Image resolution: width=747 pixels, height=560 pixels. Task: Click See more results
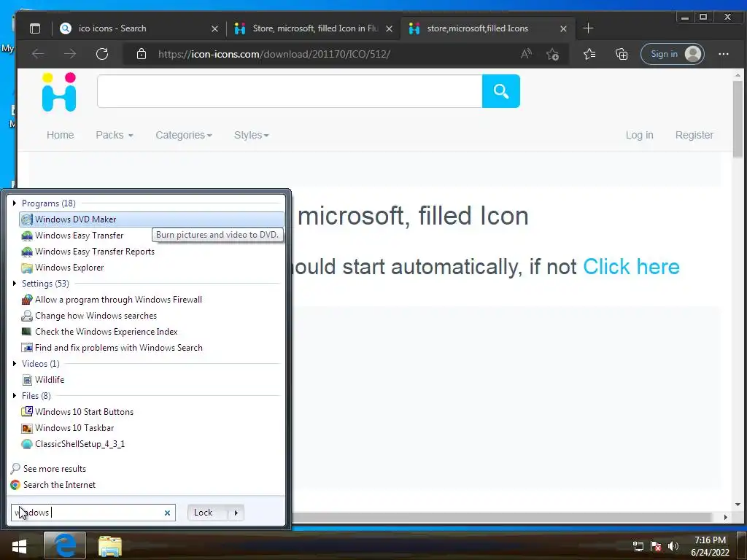tap(54, 469)
